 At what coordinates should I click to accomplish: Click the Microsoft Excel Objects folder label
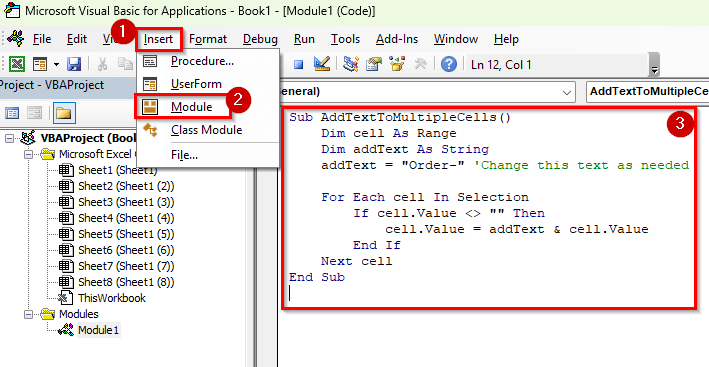pos(98,154)
